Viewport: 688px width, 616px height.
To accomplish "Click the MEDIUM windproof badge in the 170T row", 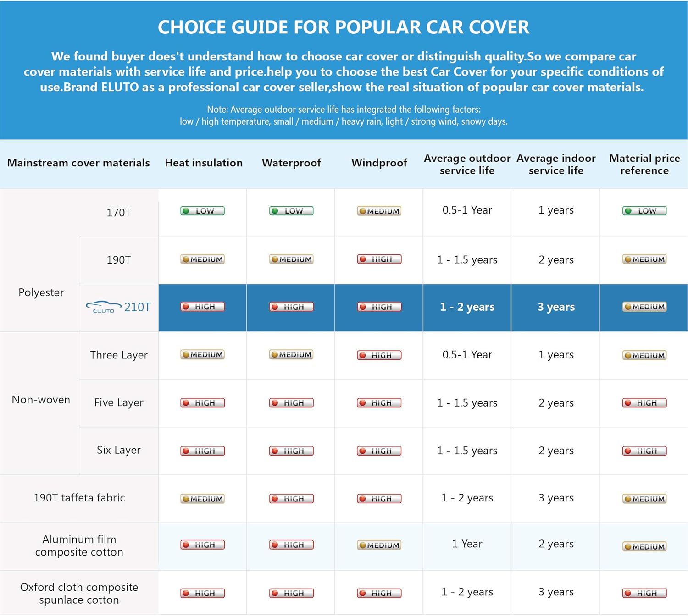I will coord(379,211).
